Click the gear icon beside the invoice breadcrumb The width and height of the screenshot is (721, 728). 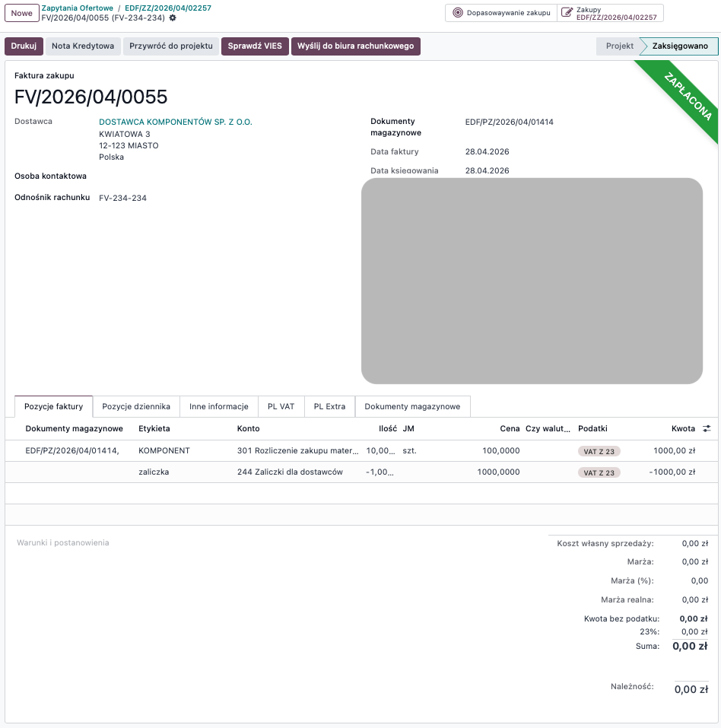click(173, 17)
